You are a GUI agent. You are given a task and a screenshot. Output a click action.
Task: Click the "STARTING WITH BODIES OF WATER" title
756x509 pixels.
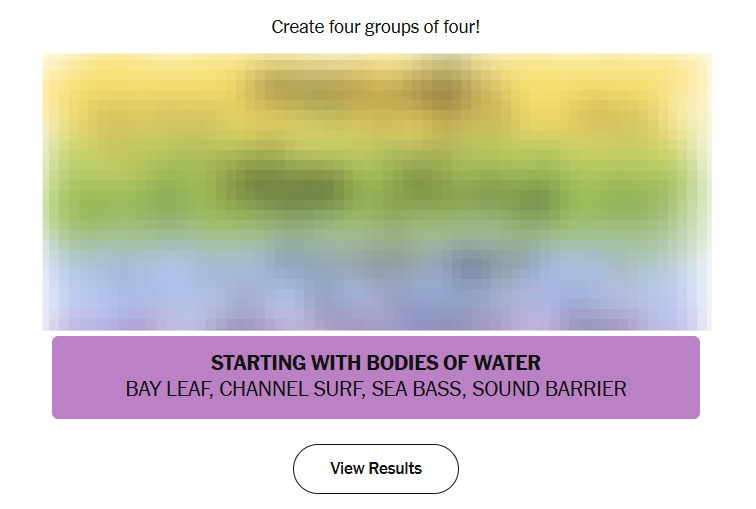376,363
